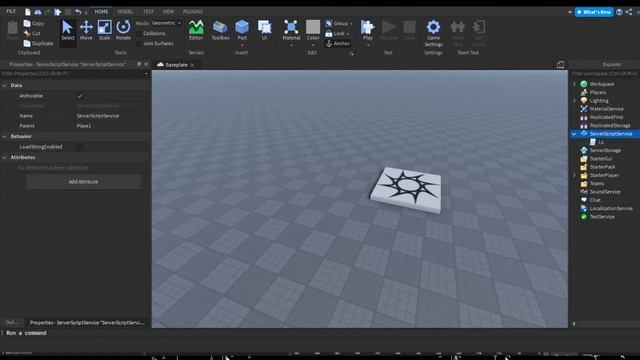Open the FILE menu
The height and width of the screenshot is (360, 640).
click(11, 11)
